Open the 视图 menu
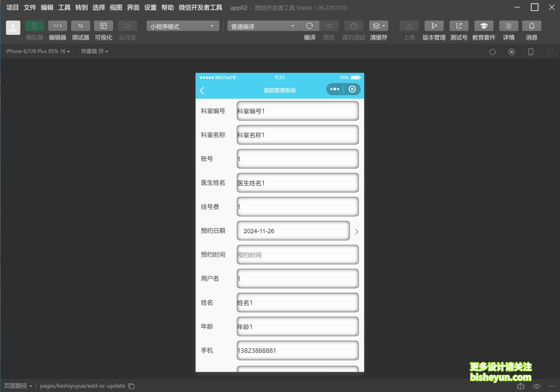This screenshot has height=392, width=560. tap(116, 8)
